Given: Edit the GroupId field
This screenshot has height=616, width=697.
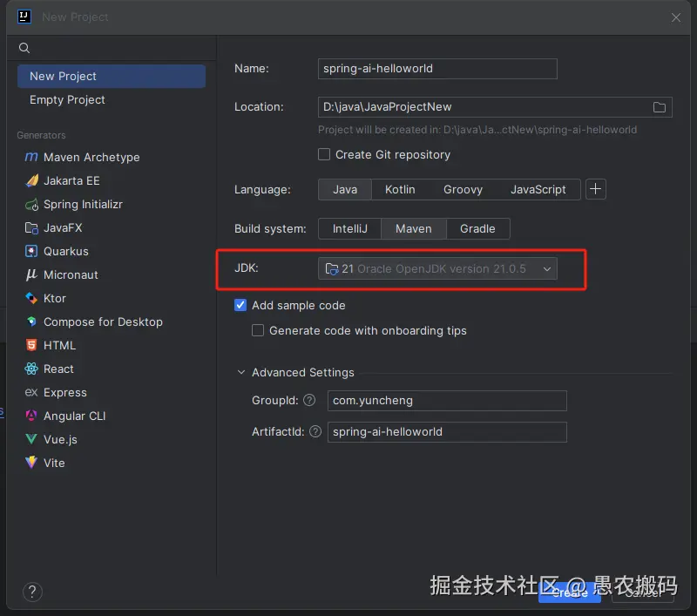Looking at the screenshot, I should point(447,401).
